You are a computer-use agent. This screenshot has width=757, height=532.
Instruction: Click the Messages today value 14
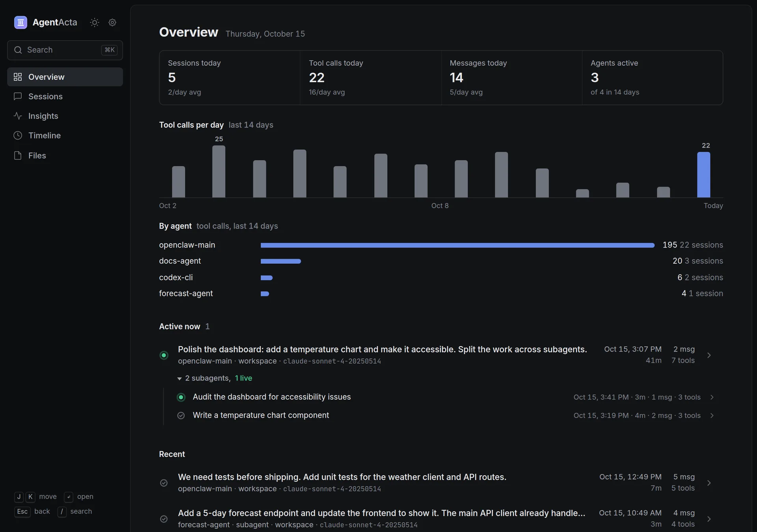[457, 78]
